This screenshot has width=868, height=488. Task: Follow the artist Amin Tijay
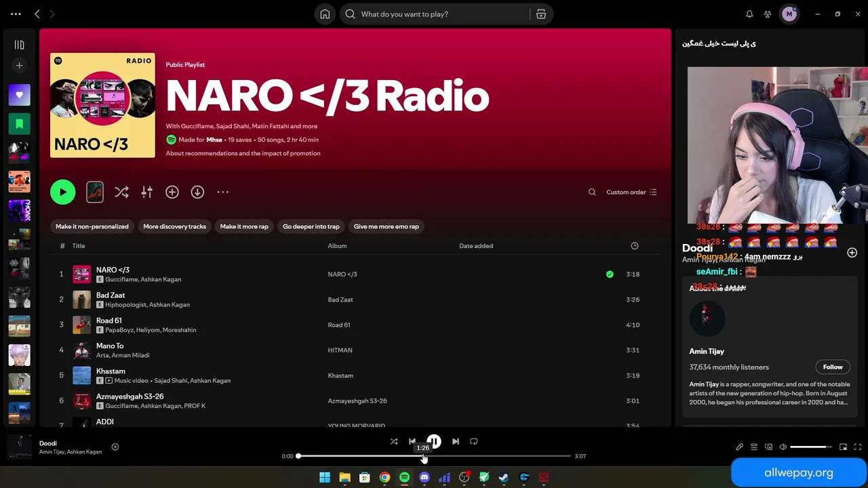pyautogui.click(x=833, y=367)
